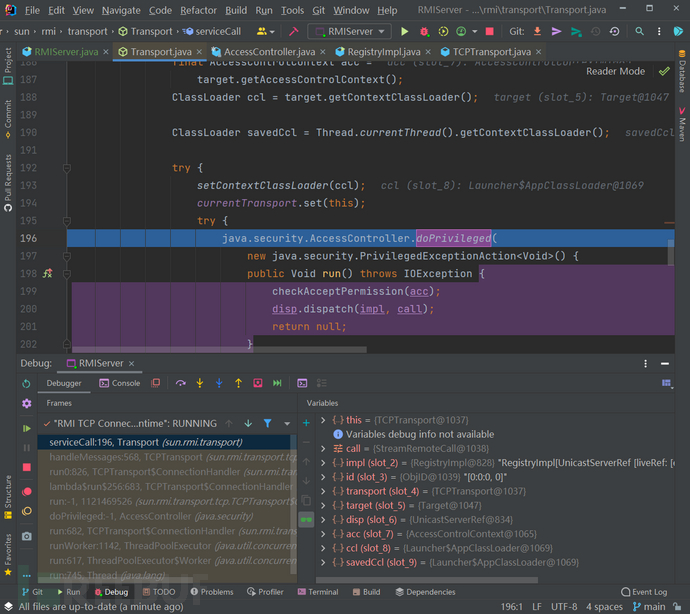This screenshot has height=614, width=690.
Task: Filter frames with funnel icon
Action: 267,423
